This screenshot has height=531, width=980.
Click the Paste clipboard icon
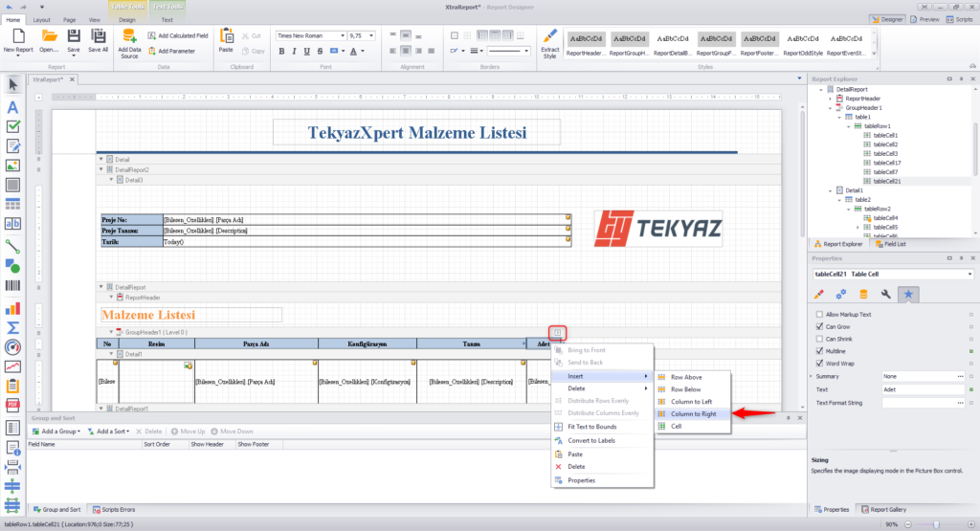[226, 34]
